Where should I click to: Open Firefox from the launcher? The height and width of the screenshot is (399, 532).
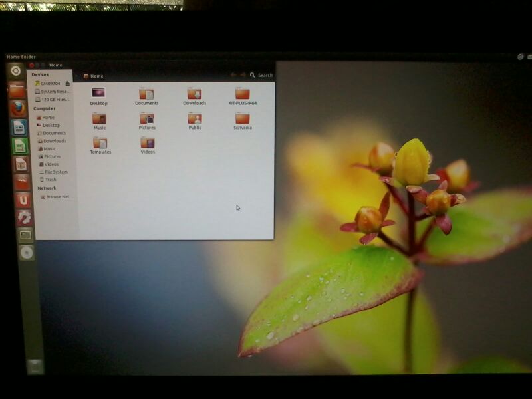coord(18,109)
